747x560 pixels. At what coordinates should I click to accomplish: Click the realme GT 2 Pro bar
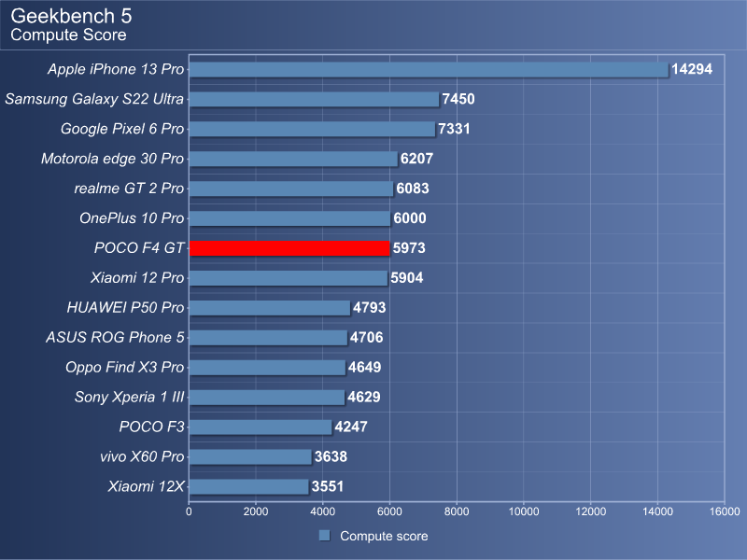click(x=291, y=189)
